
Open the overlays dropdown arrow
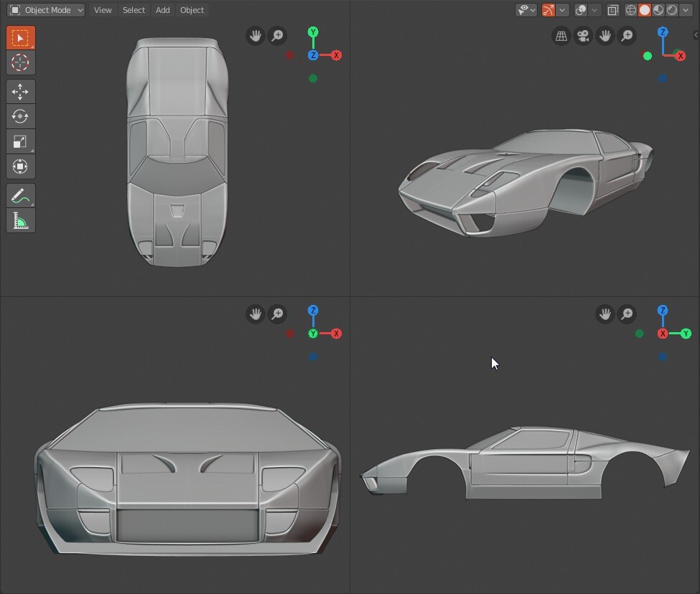pyautogui.click(x=594, y=10)
